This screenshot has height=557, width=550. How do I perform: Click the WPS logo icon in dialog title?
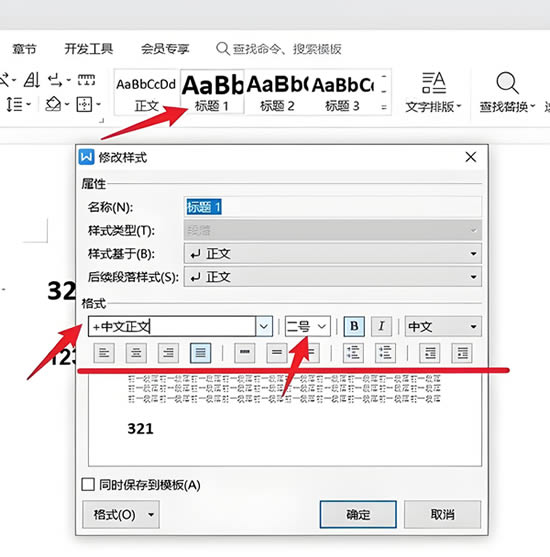click(x=86, y=157)
